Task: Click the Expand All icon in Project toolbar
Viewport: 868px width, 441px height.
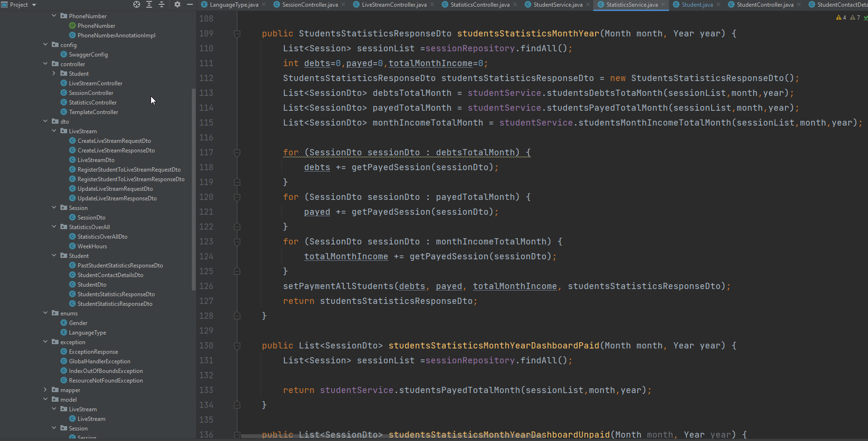Action: coord(149,4)
